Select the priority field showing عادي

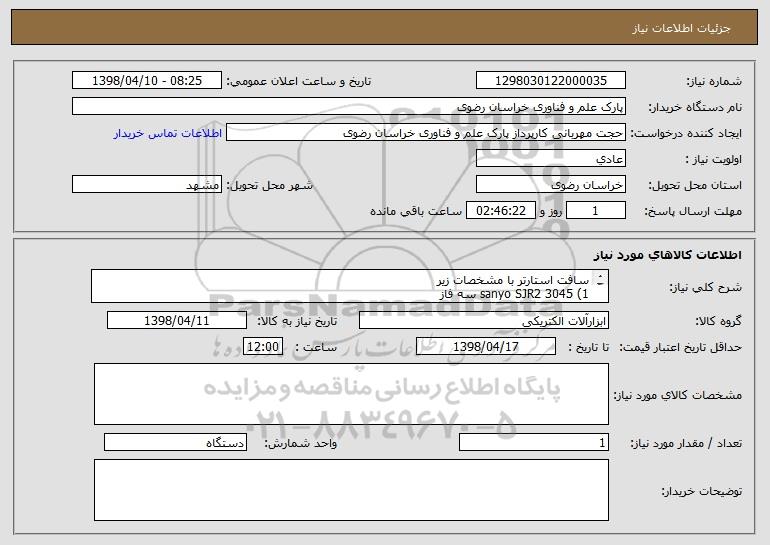point(551,158)
